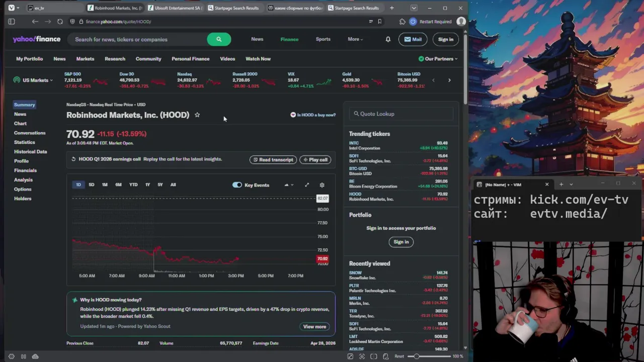Open the News header link

[x=257, y=39]
